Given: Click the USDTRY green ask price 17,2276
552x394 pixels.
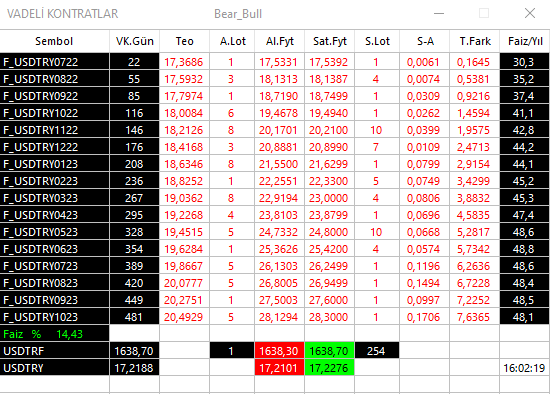Looking at the screenshot, I should pos(329,368).
